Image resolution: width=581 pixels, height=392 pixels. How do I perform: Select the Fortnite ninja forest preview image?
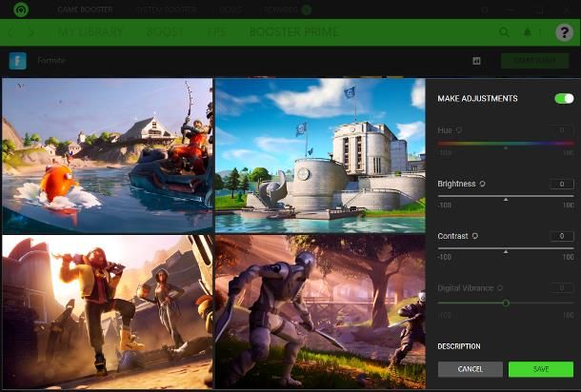point(320,312)
